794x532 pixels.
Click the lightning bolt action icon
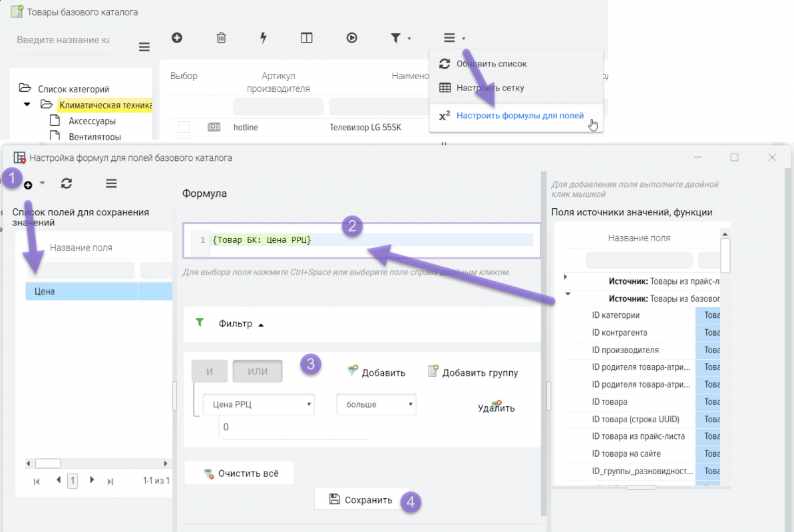tap(264, 38)
